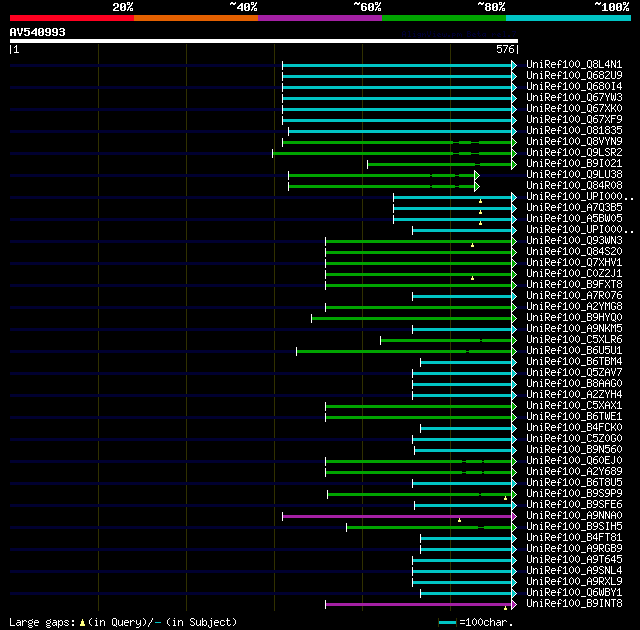This screenshot has width=640, height=630.
Task: Select the UniRef100_Q67XK0 label
Action: (574, 109)
